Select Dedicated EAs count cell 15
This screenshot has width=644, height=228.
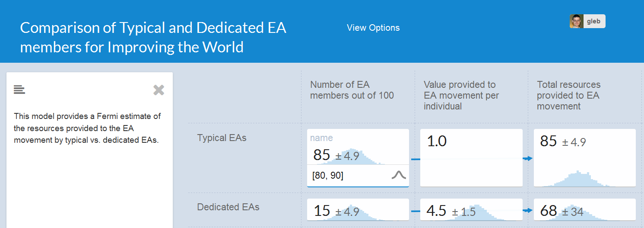[x=358, y=210]
